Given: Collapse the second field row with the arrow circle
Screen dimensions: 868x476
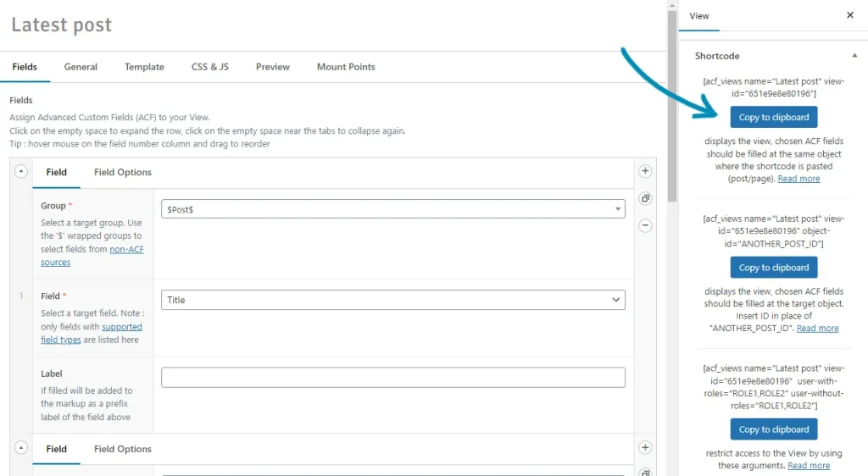Looking at the screenshot, I should click(x=21, y=448).
